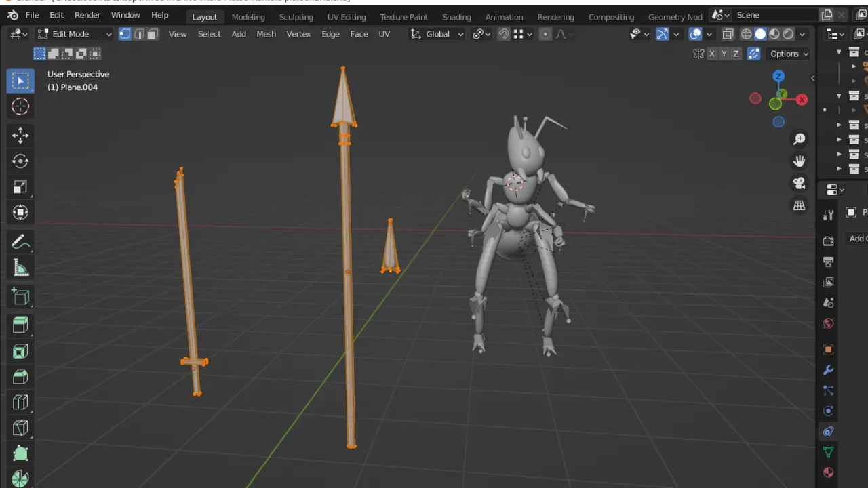
Task: Select the Measure tool
Action: click(20, 268)
